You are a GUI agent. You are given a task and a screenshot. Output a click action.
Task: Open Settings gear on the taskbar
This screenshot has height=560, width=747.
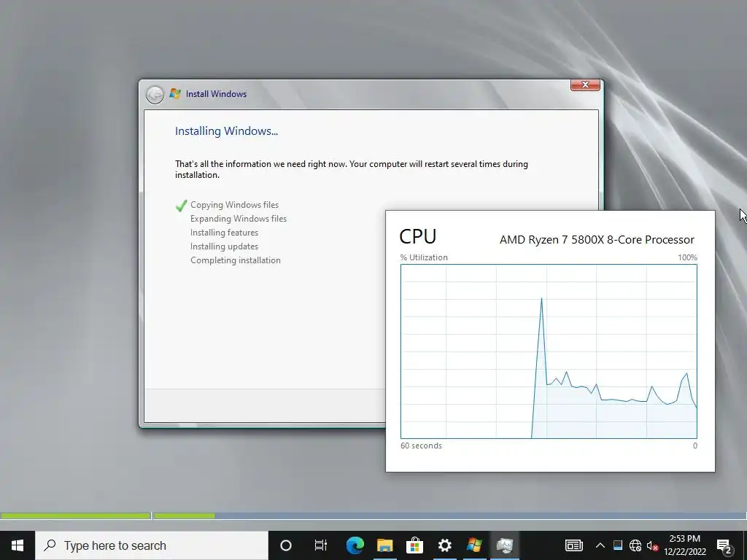pyautogui.click(x=444, y=545)
